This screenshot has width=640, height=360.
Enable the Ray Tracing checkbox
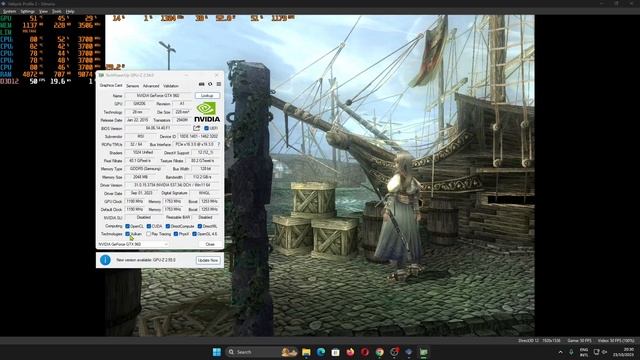149,234
